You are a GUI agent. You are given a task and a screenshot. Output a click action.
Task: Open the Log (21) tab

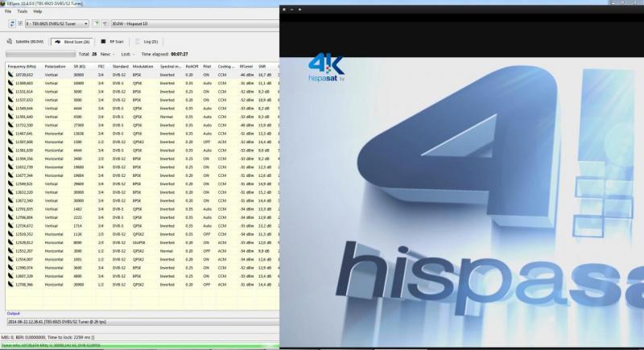tap(149, 40)
